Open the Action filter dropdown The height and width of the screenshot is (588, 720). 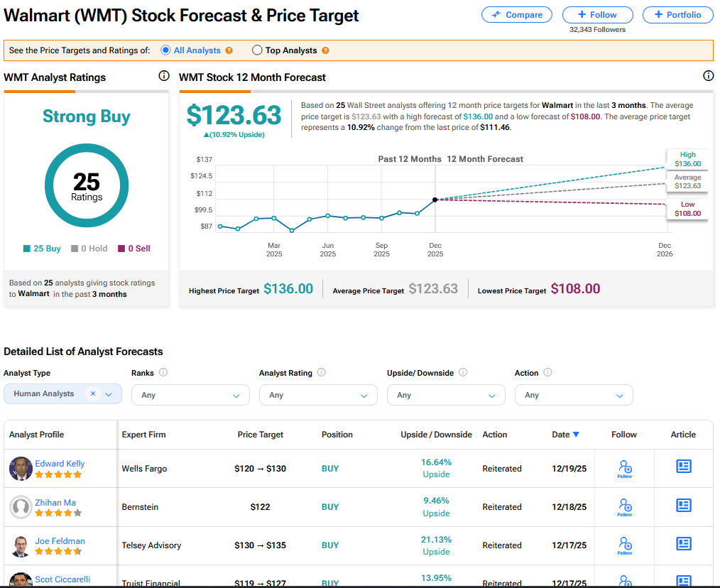pyautogui.click(x=574, y=395)
